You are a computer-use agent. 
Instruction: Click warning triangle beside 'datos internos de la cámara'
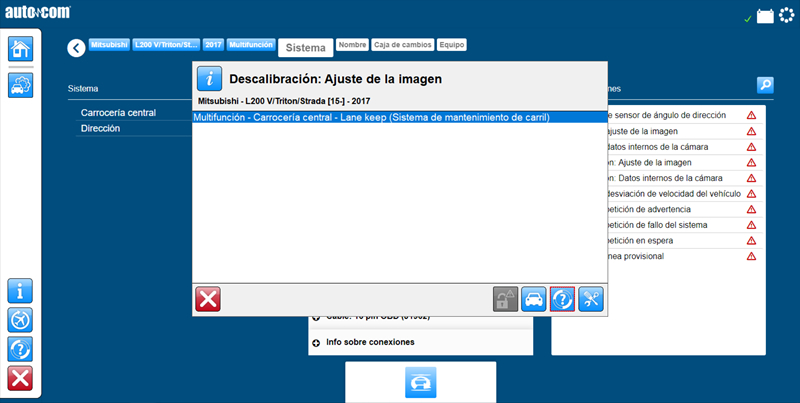point(751,147)
